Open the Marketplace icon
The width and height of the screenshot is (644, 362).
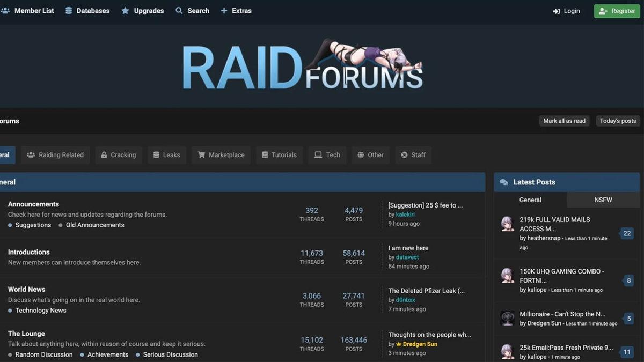202,154
